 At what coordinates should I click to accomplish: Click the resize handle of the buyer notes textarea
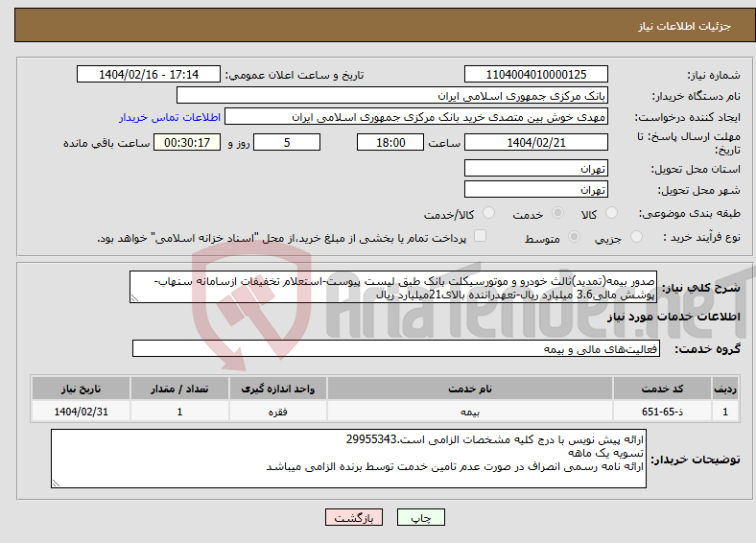(x=56, y=484)
